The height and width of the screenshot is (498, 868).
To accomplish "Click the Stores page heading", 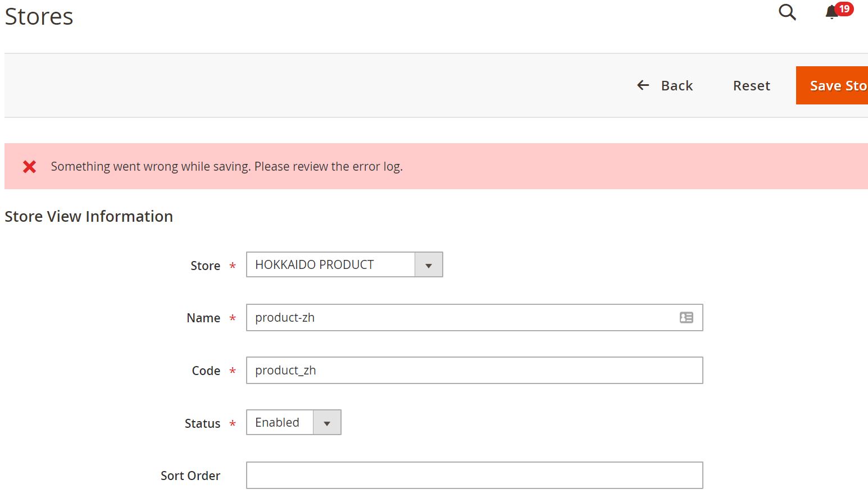I will [39, 16].
